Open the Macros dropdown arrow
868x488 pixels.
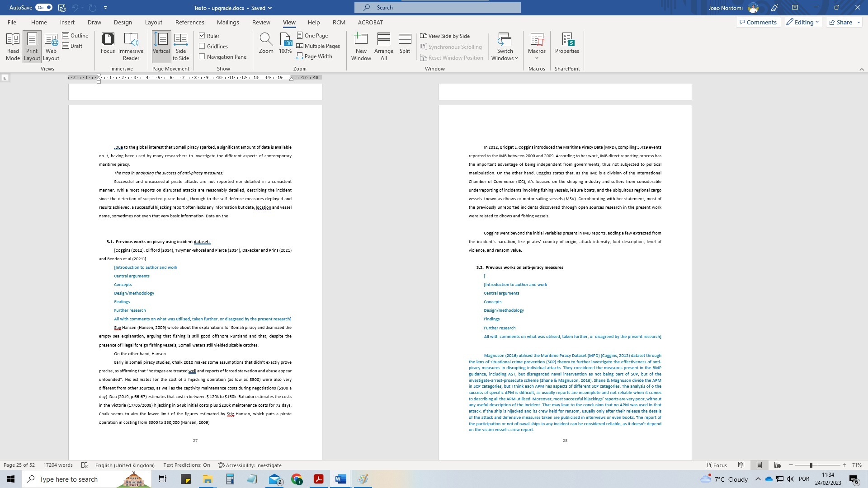[x=537, y=58]
